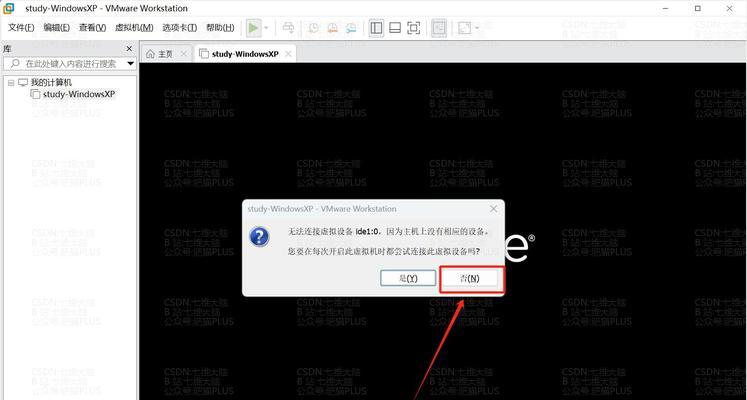Open the 查看(V) menu
Screen dimensions: 747x400
click(x=92, y=28)
